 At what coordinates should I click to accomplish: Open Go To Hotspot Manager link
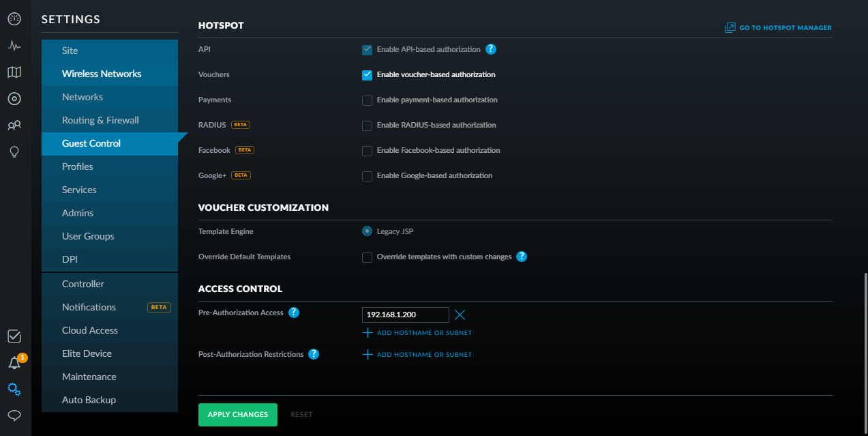pos(778,28)
